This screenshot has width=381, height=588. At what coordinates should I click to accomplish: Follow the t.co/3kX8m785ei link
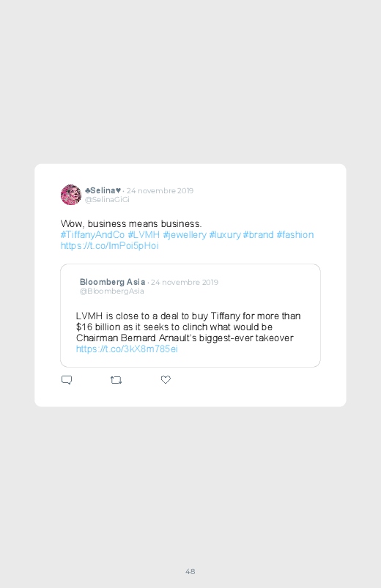[127, 349]
